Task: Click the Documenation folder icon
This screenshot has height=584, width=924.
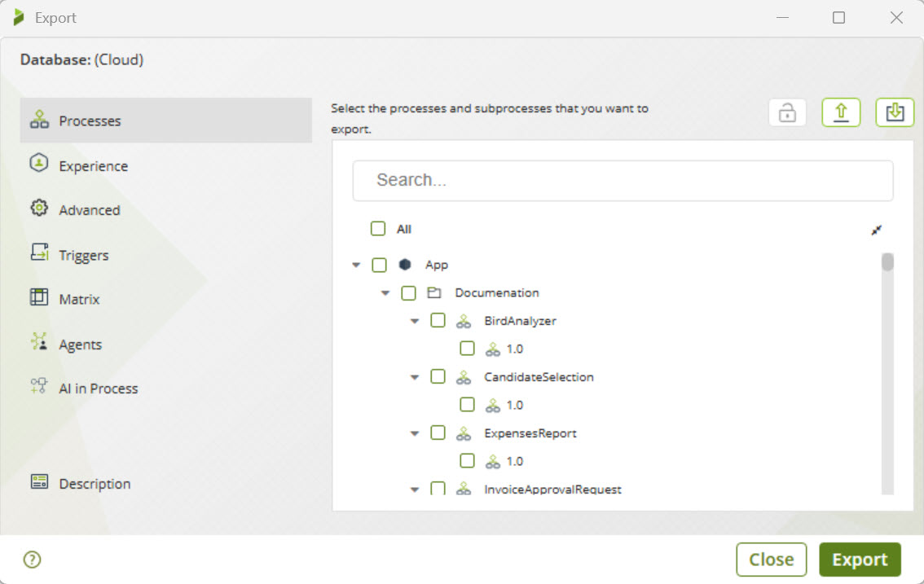Action: 434,293
